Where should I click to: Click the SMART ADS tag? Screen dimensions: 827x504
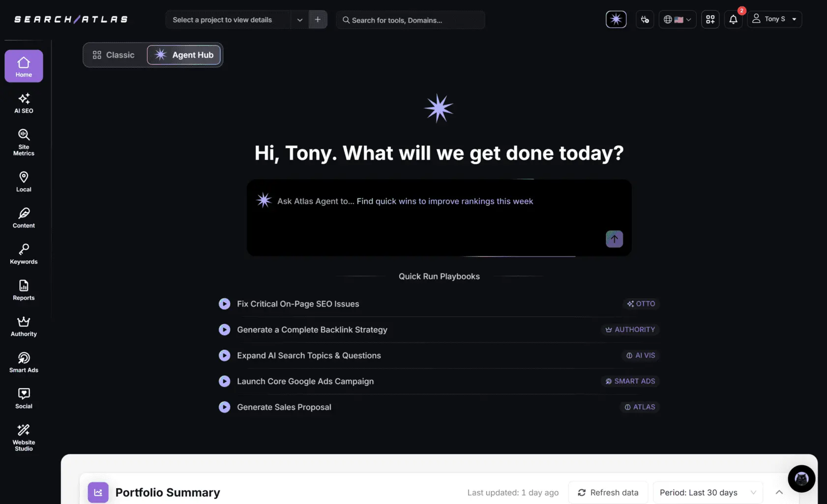click(x=630, y=381)
